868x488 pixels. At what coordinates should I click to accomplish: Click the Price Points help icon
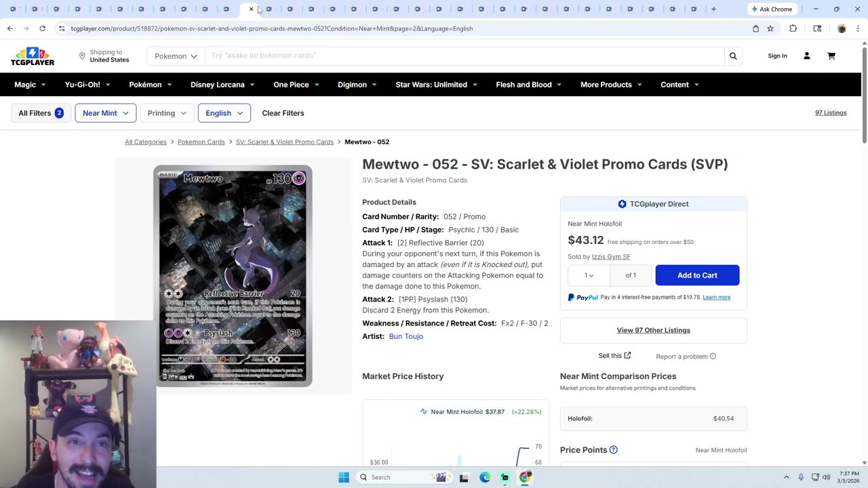point(614,450)
